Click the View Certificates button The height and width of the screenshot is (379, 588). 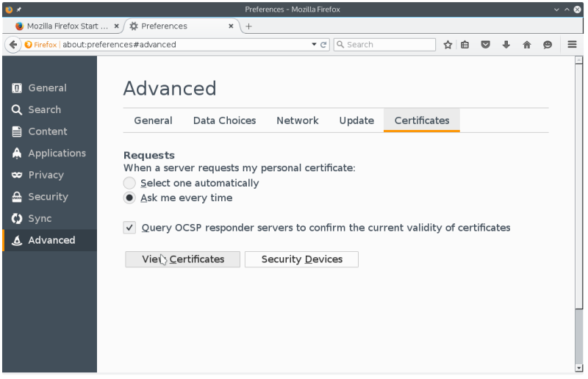182,259
